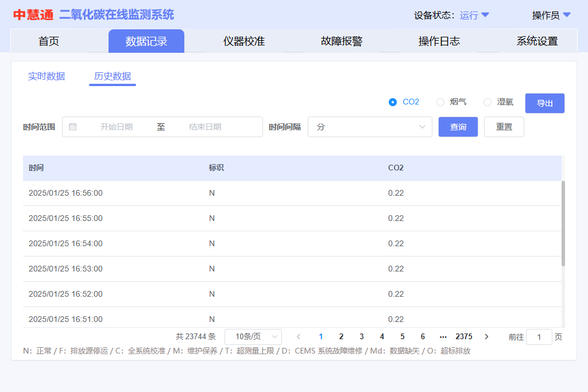Image resolution: width=588 pixels, height=392 pixels.
Task: Expand the 时间间隔 dropdown showing 分
Action: pyautogui.click(x=370, y=127)
